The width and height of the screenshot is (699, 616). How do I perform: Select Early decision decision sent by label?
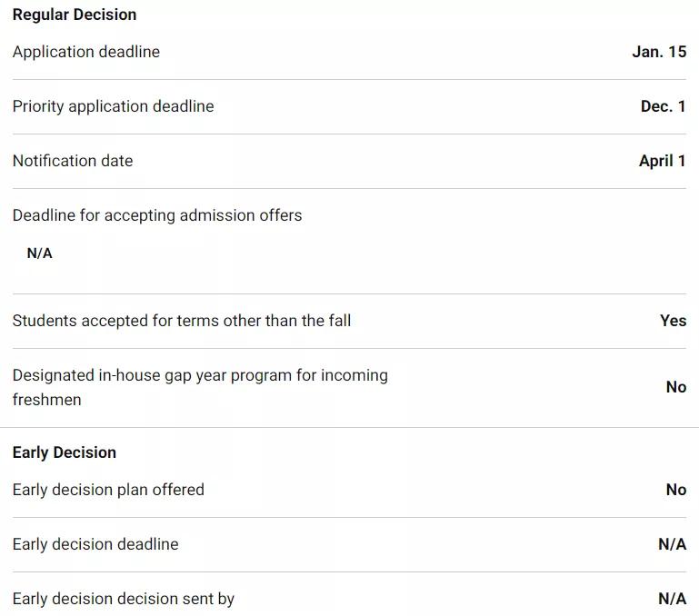click(x=124, y=599)
